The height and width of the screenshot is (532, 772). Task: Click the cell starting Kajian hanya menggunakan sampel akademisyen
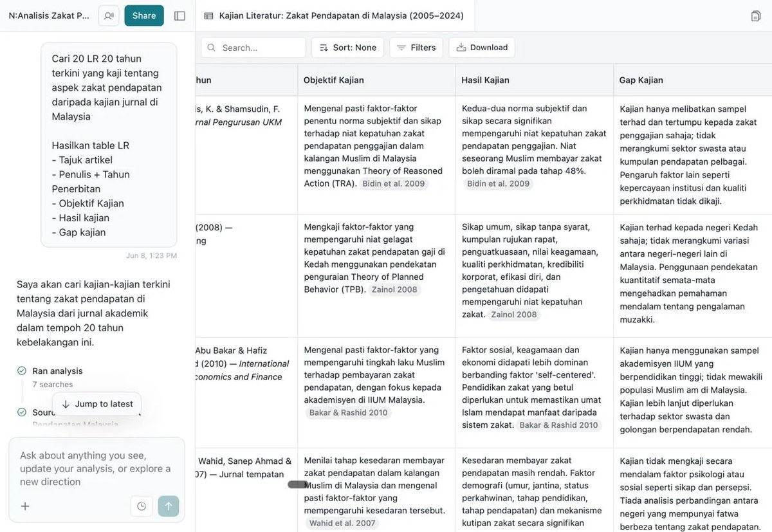point(692,393)
